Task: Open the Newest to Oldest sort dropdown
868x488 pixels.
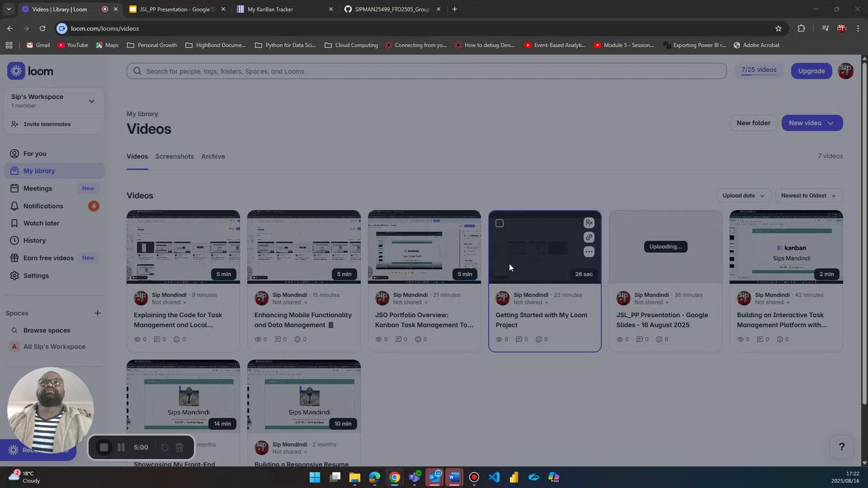Action: tap(808, 195)
